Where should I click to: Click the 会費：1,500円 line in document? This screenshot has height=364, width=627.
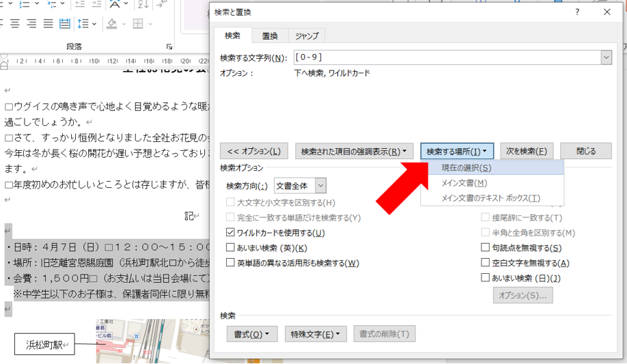pyautogui.click(x=107, y=279)
